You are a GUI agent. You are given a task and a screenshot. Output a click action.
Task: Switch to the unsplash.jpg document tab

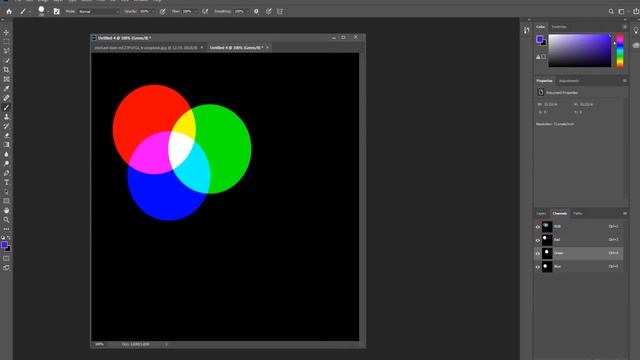tap(146, 48)
